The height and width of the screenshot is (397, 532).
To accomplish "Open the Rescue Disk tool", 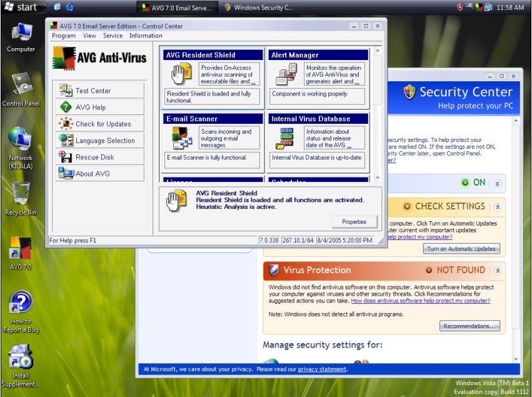I will pos(100,157).
